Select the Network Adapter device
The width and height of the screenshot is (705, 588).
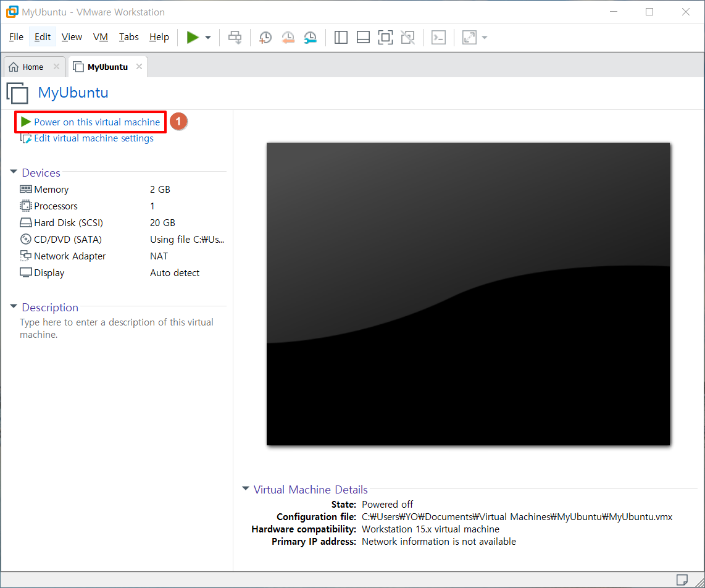pos(122,256)
